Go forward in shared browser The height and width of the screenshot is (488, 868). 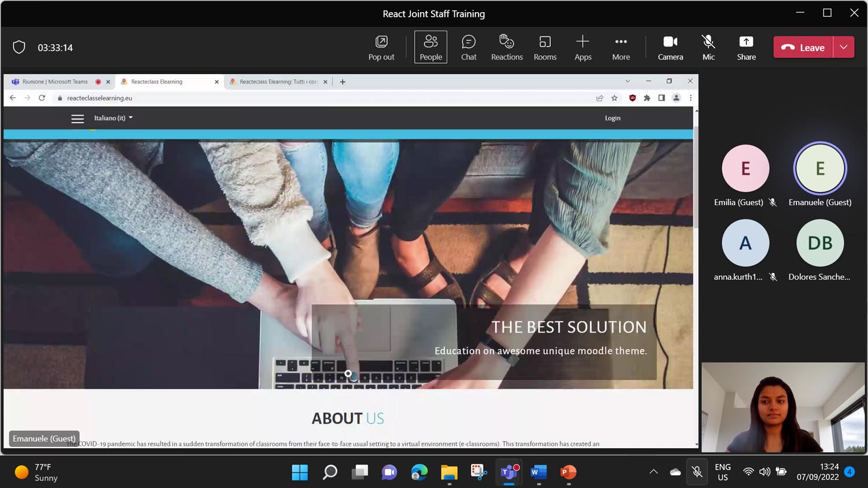27,98
